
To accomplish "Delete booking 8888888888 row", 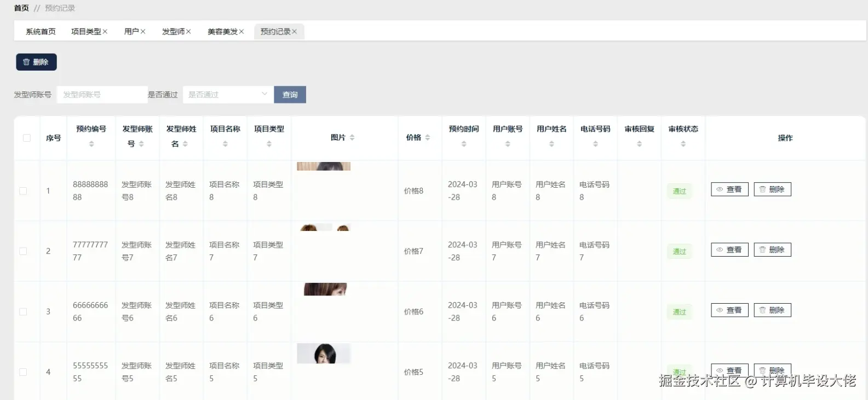I will coord(772,189).
